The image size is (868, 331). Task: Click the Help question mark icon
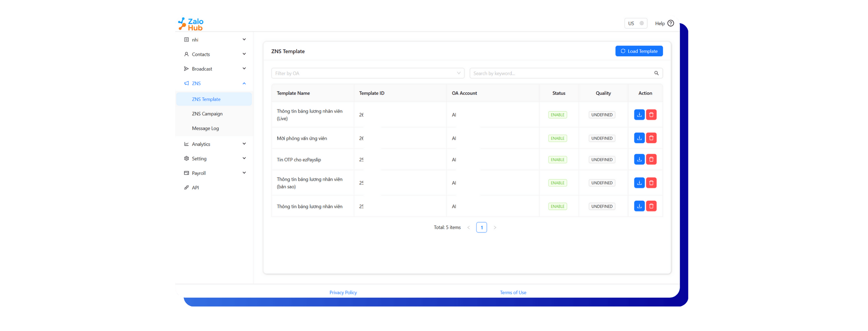(x=671, y=23)
